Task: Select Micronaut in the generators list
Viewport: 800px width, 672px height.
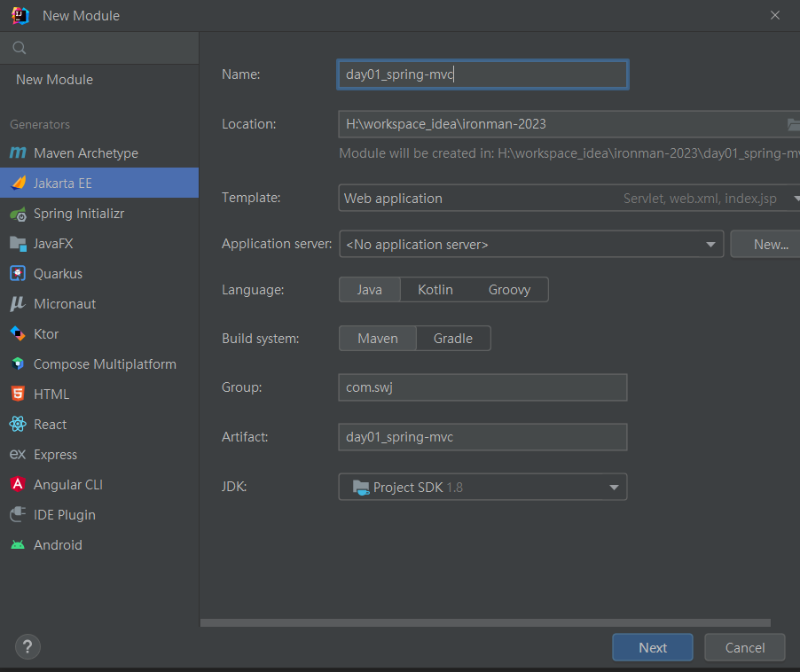Action: coord(65,304)
